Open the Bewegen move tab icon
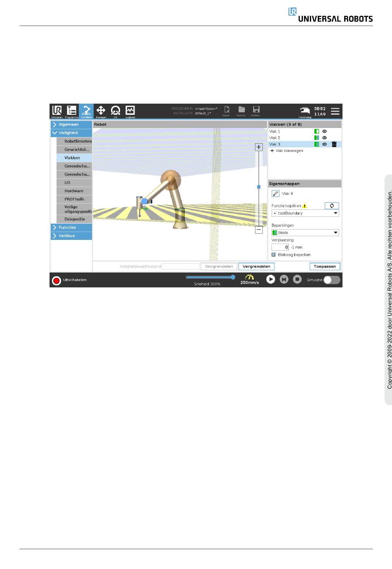Screen dimensions: 392x569 pos(101,111)
